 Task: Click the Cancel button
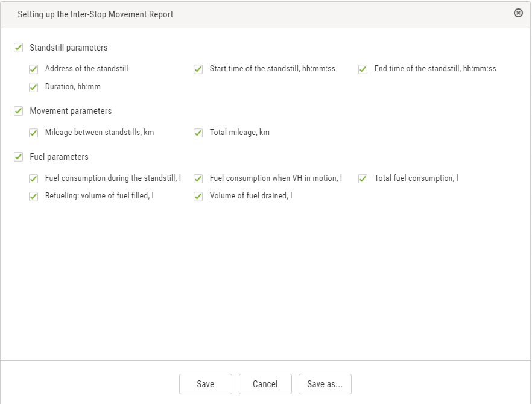coord(265,384)
